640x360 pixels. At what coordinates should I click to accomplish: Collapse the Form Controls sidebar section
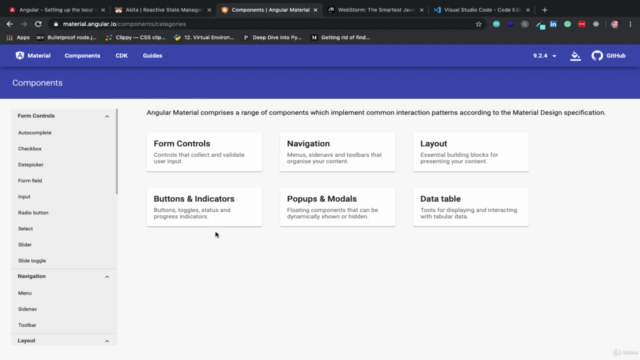[107, 116]
